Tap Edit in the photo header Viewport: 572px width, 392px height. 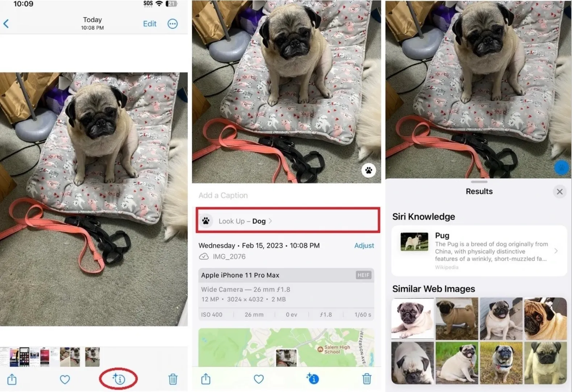point(150,24)
